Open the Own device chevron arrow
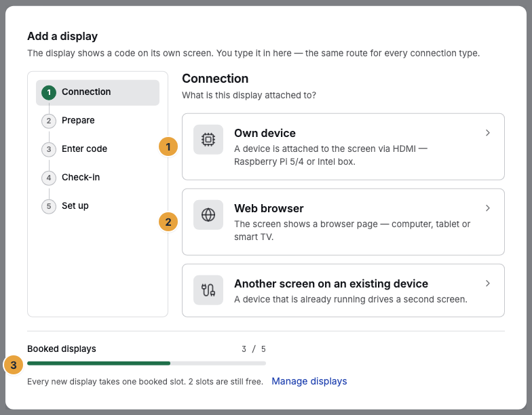The image size is (532, 415). (487, 133)
